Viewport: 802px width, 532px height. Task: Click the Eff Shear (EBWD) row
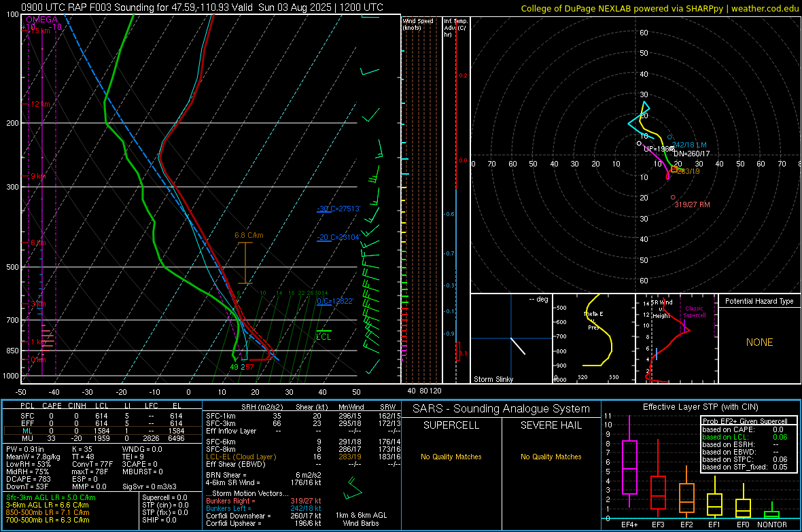(303, 464)
